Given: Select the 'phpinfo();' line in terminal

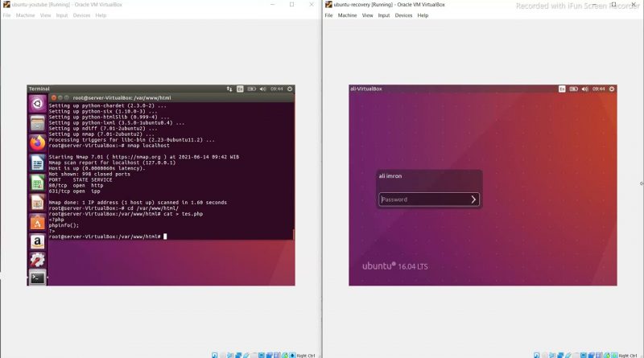Looking at the screenshot, I should pyautogui.click(x=64, y=225).
